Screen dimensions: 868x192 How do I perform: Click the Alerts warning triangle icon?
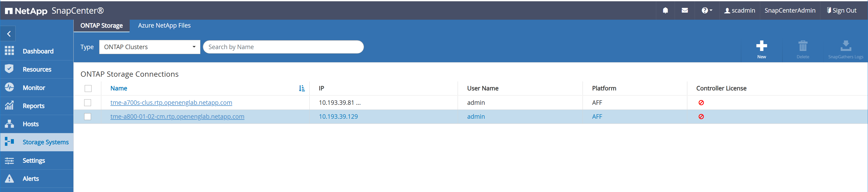point(9,179)
